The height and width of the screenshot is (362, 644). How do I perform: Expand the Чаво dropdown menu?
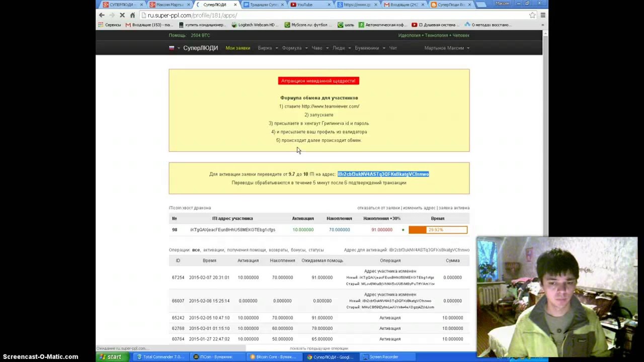(x=320, y=48)
